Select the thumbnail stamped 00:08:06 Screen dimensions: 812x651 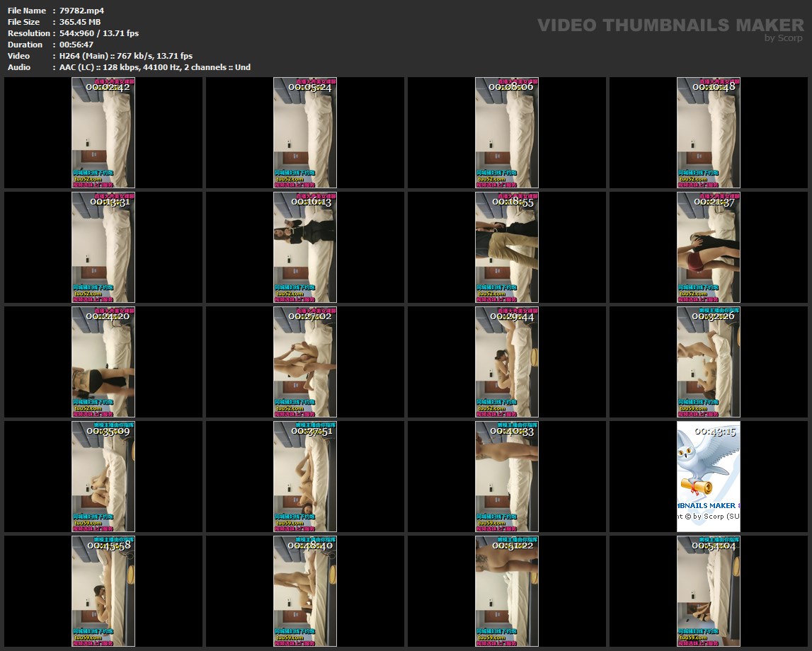506,132
